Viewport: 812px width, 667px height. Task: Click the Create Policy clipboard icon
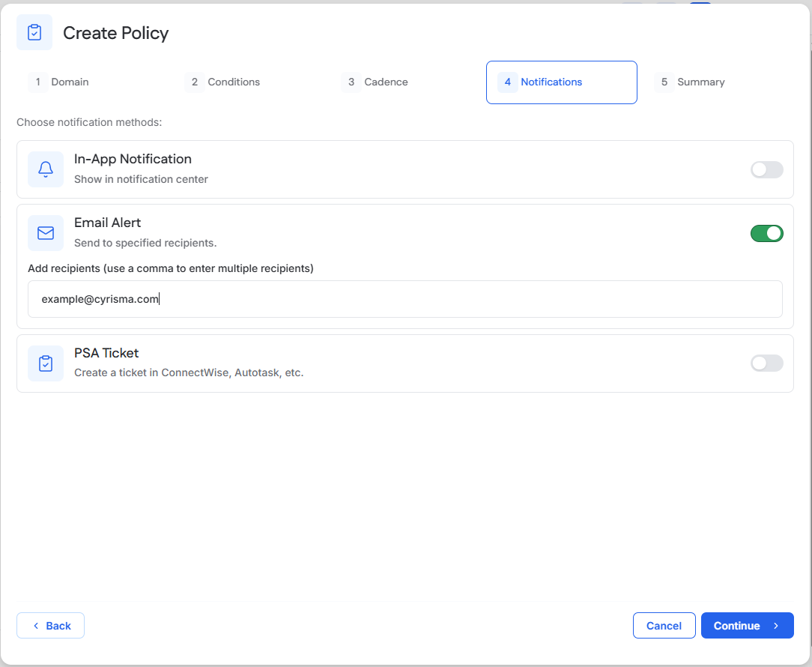point(34,32)
